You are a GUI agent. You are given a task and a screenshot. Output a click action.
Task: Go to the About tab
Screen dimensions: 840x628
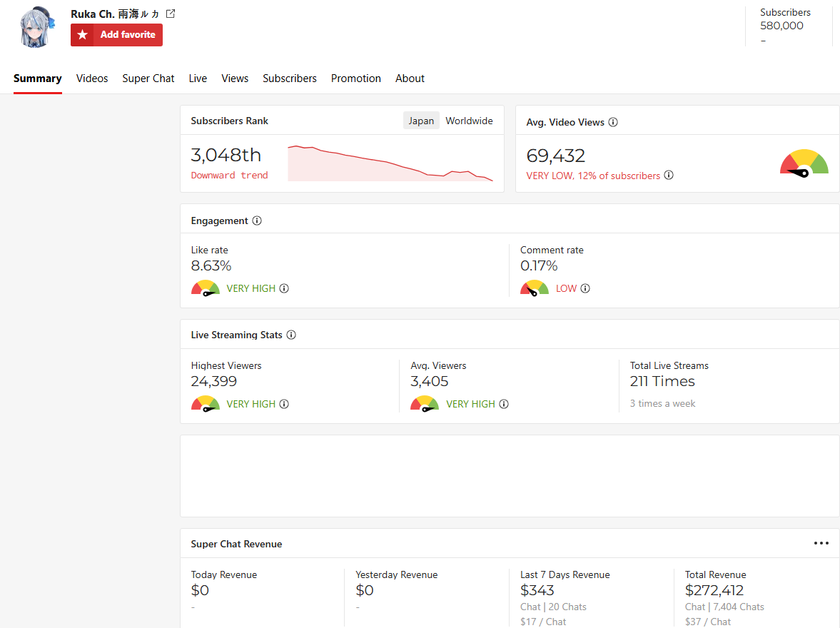coord(410,78)
